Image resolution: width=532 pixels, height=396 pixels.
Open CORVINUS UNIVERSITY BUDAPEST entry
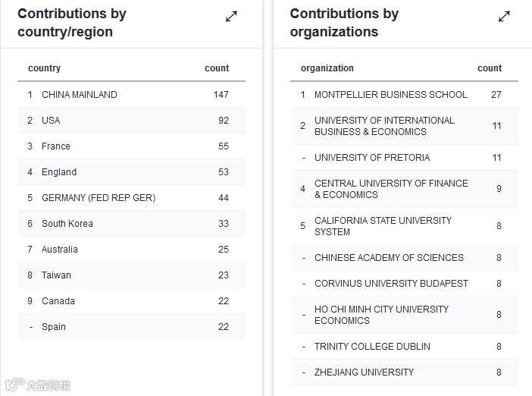click(x=391, y=284)
